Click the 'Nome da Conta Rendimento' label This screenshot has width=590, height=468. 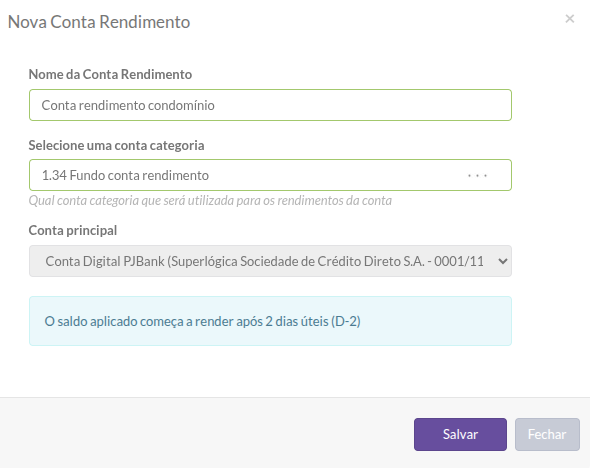tap(110, 74)
